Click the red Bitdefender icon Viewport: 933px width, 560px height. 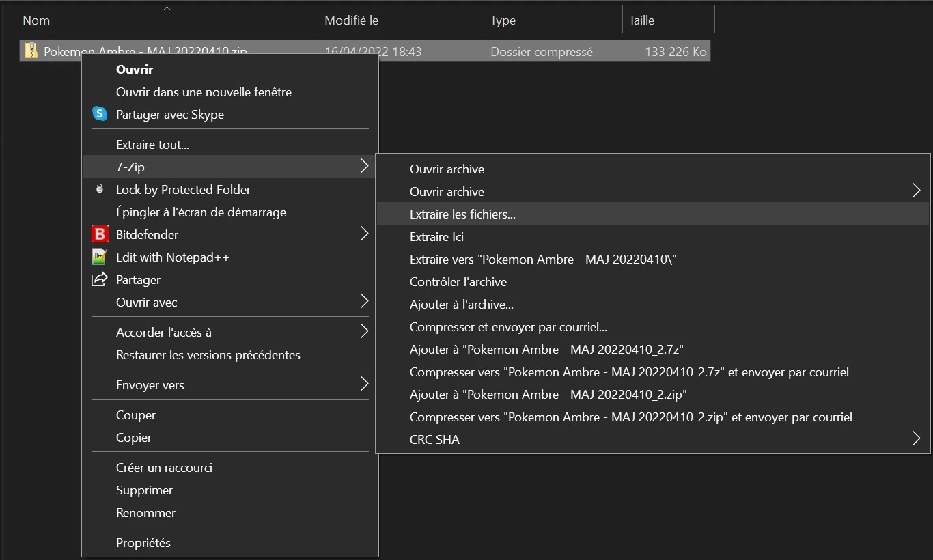coord(100,234)
